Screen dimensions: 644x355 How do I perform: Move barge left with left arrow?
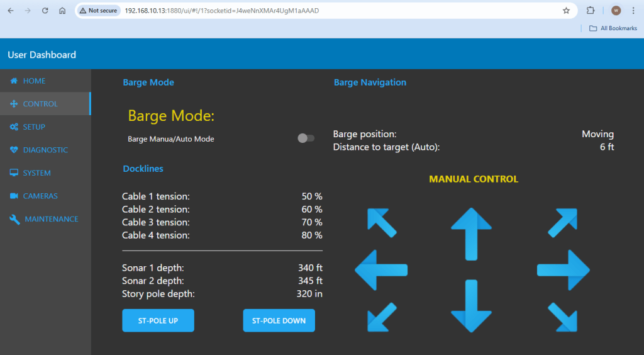click(381, 270)
